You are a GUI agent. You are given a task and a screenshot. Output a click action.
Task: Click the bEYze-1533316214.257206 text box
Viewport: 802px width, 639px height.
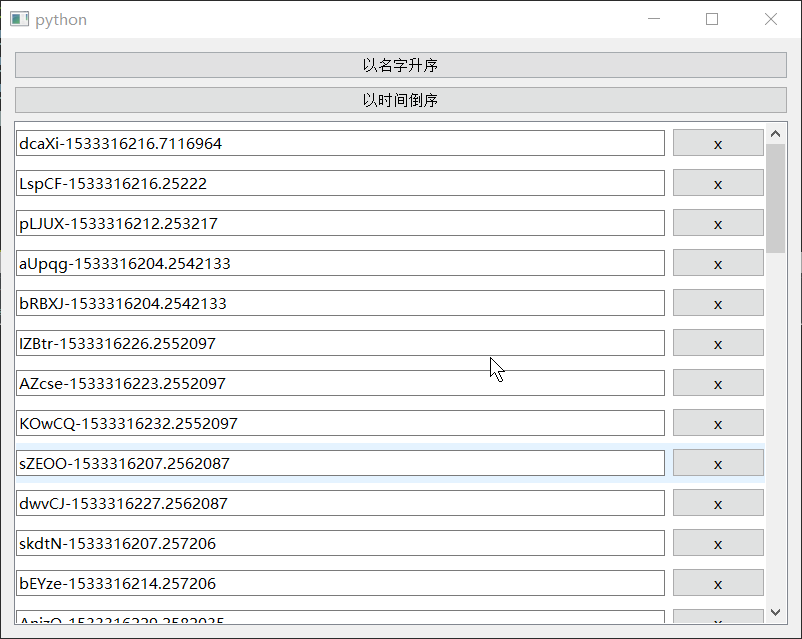[x=340, y=583]
